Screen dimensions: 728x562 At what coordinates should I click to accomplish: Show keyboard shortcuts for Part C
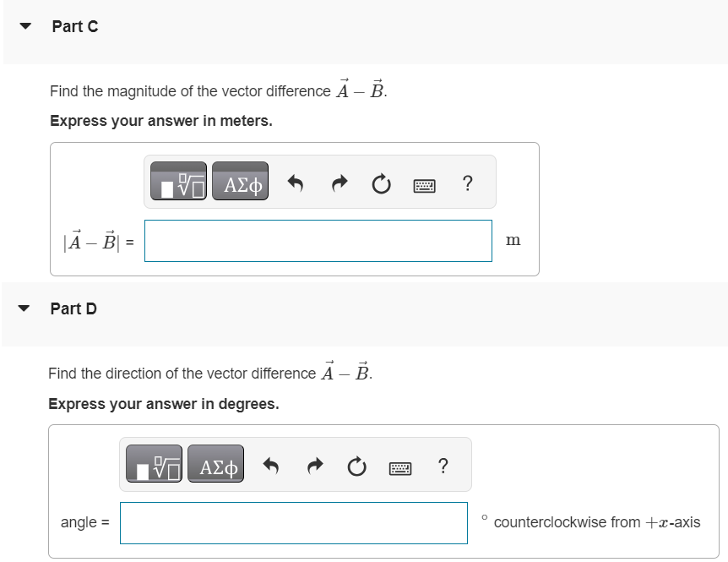pyautogui.click(x=424, y=186)
